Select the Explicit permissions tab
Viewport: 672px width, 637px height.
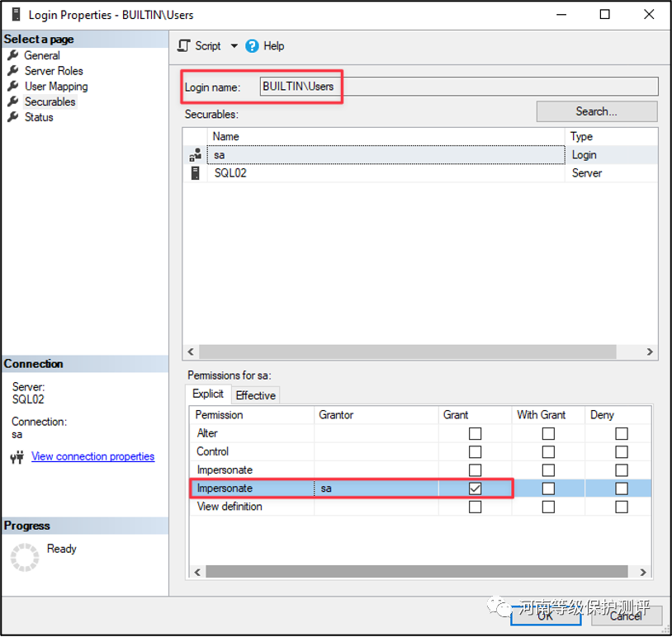(208, 394)
